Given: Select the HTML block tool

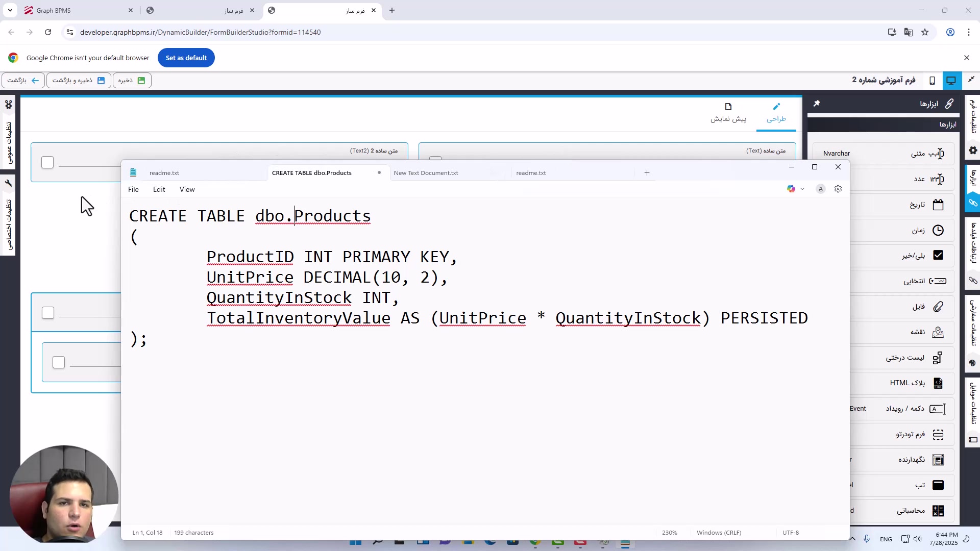Looking at the screenshot, I should click(938, 383).
